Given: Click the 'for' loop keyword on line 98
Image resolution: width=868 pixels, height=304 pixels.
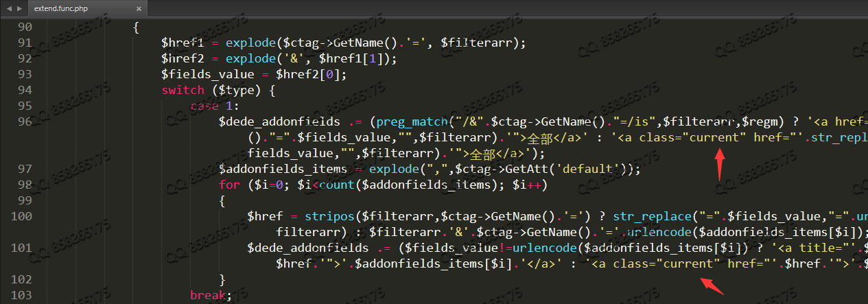Looking at the screenshot, I should click(x=228, y=185).
